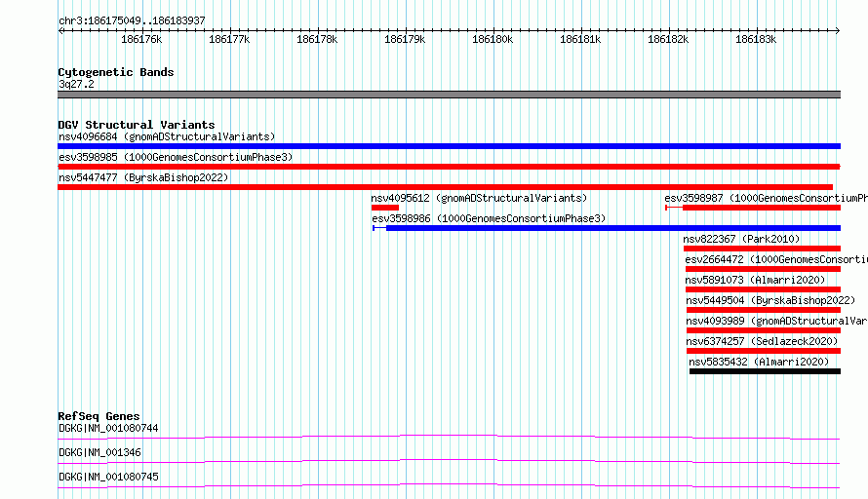
Task: Open DGKG|NM_001346 transcript
Action: [x=99, y=452]
